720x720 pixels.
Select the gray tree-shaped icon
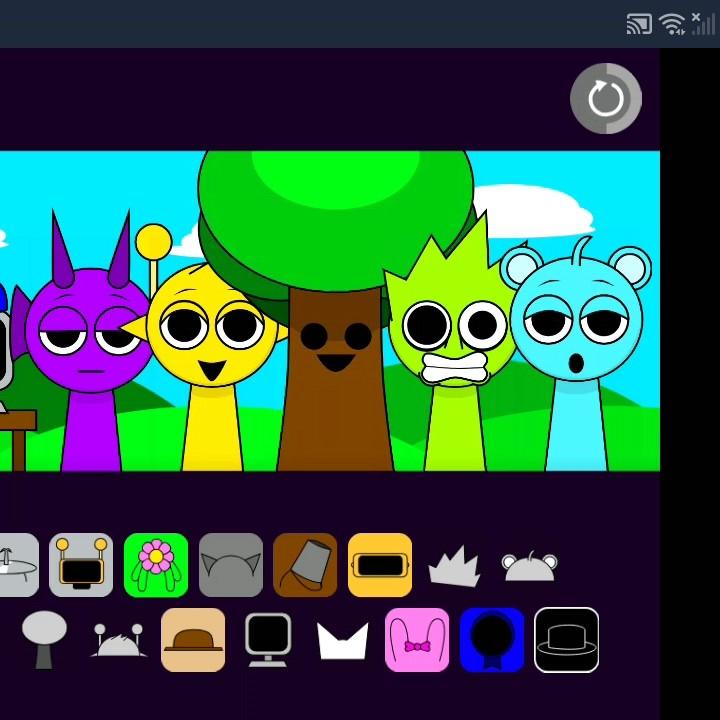pos(44,640)
